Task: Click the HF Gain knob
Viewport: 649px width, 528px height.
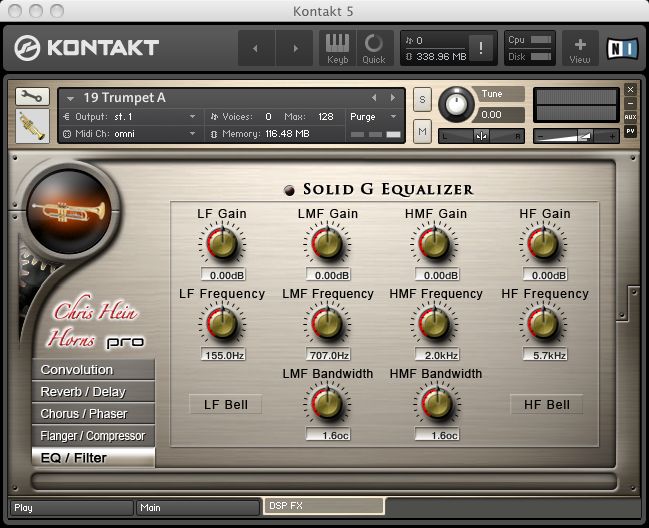Action: point(543,243)
